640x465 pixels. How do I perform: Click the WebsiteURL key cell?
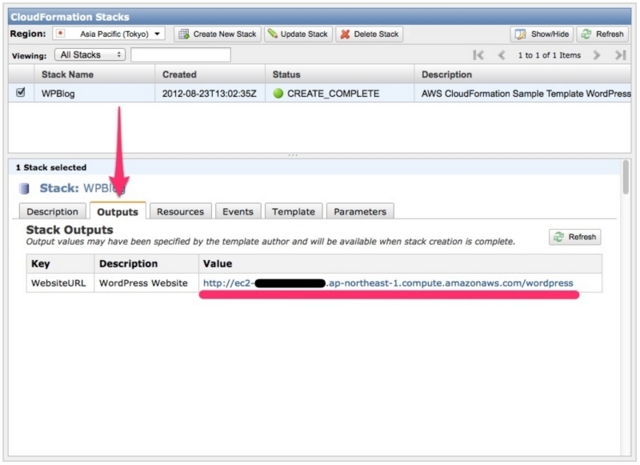coord(59,283)
